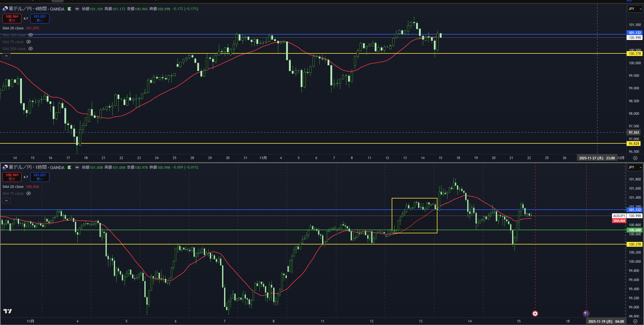Screen dimensions: 644x325
Task: Click 売り sell button at 100.964 on upper chart
Action: [x=12, y=18]
